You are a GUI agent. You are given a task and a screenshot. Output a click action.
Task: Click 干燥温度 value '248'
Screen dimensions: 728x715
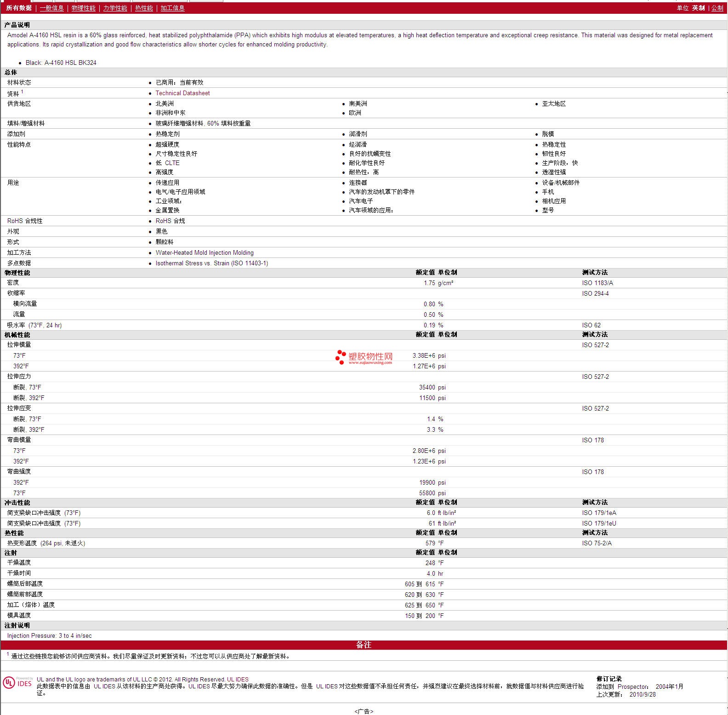click(430, 563)
